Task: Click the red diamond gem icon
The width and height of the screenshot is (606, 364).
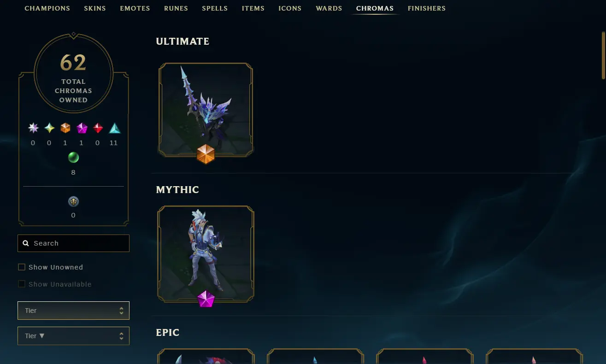Action: (98, 128)
